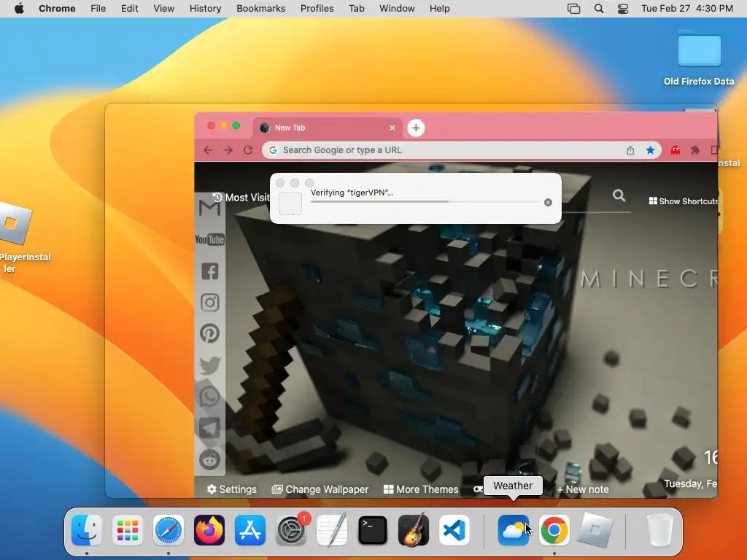
Task: Open the View menu
Action: tap(164, 9)
